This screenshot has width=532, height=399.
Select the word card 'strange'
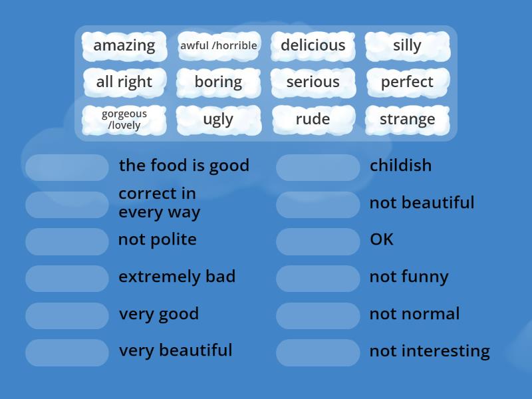click(408, 120)
